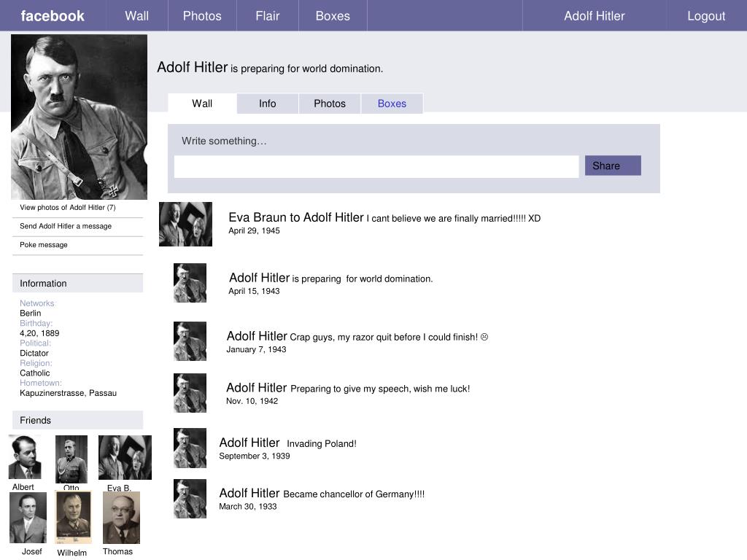
Task: Click the facebook logo in header
Action: click(53, 16)
